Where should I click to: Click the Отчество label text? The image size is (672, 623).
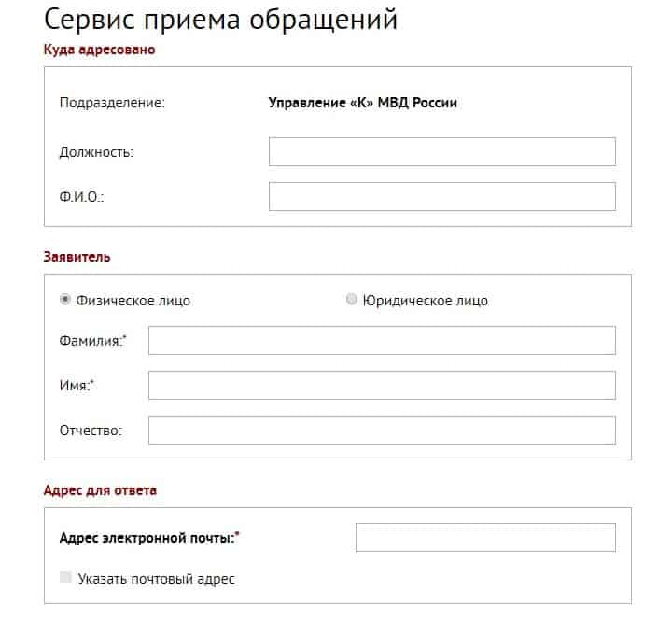tap(91, 431)
